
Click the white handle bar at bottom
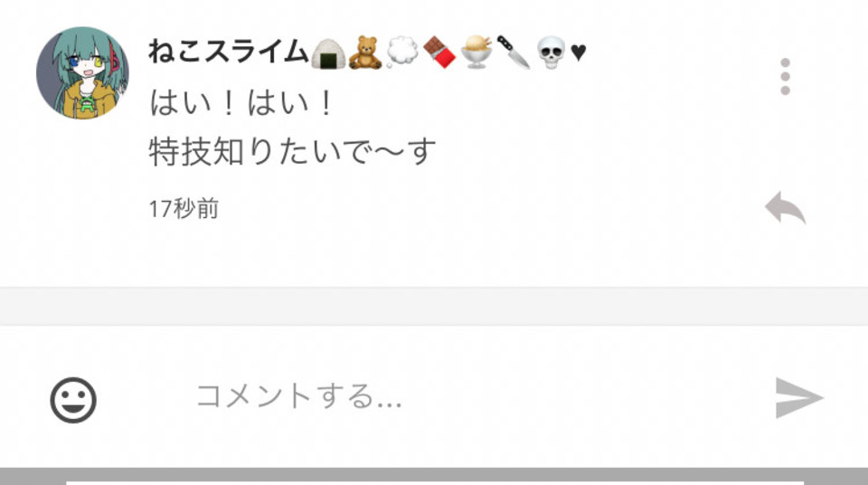pyautogui.click(x=435, y=483)
